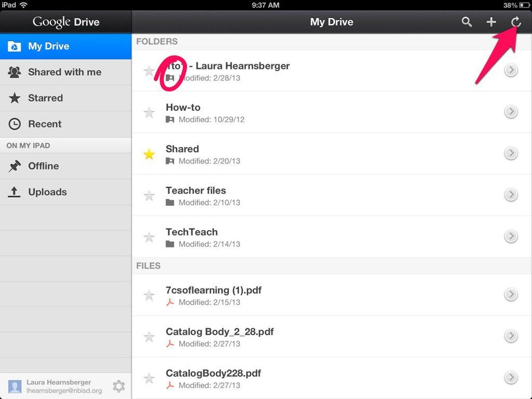This screenshot has width=532, height=399.
Task: Tap the Uploads arrow icon
Action: 15,192
